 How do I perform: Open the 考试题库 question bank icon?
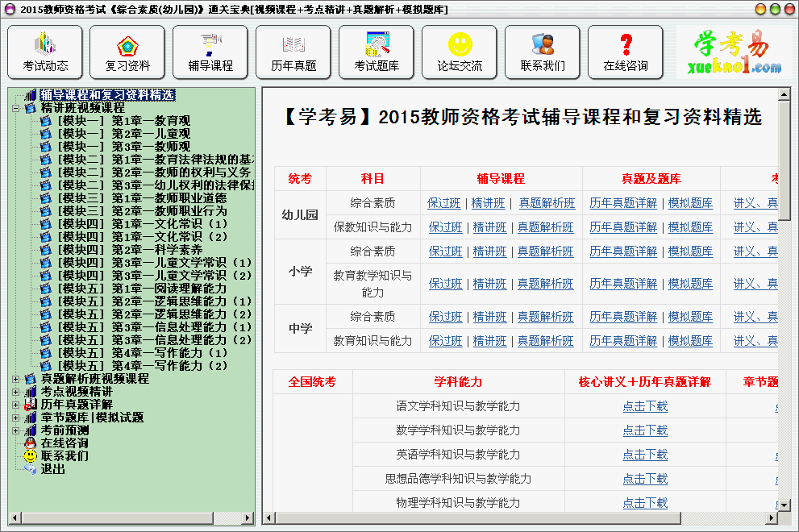[x=377, y=52]
